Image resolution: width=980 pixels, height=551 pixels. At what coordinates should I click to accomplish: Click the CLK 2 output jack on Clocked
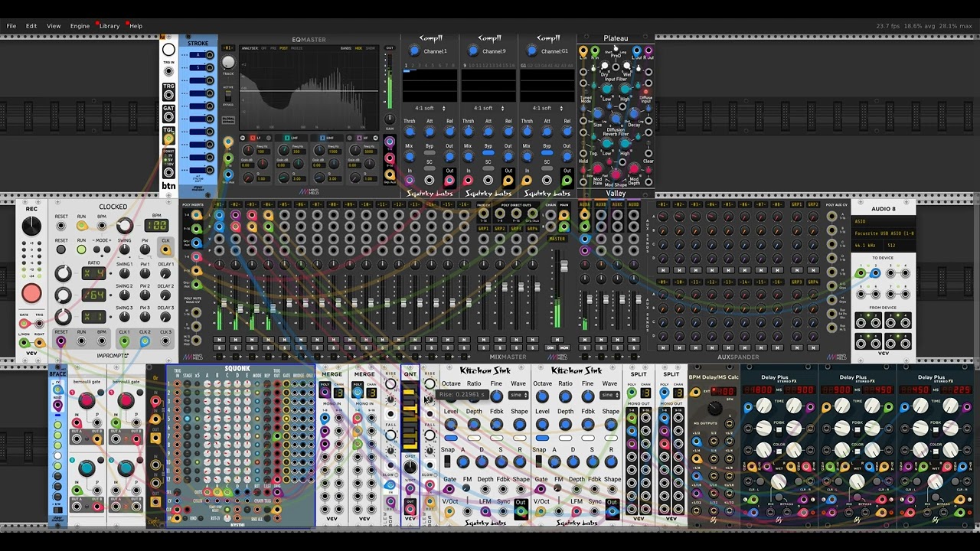(x=145, y=341)
